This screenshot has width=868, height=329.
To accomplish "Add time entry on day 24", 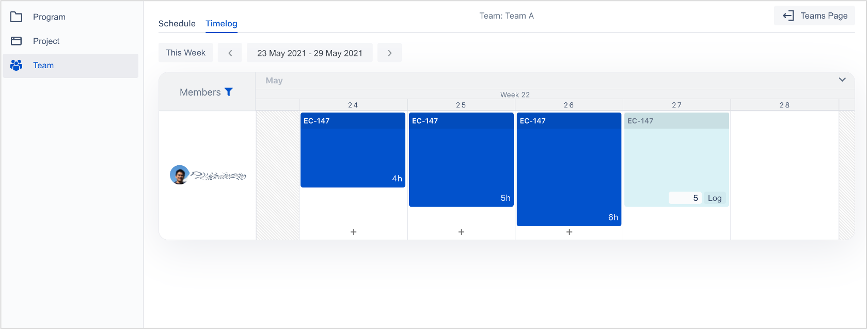I will (353, 232).
